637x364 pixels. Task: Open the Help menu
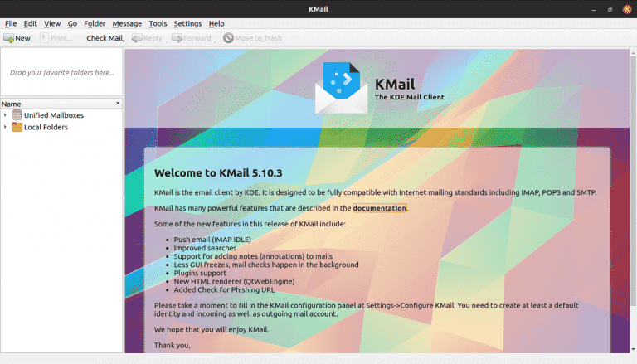pos(216,23)
